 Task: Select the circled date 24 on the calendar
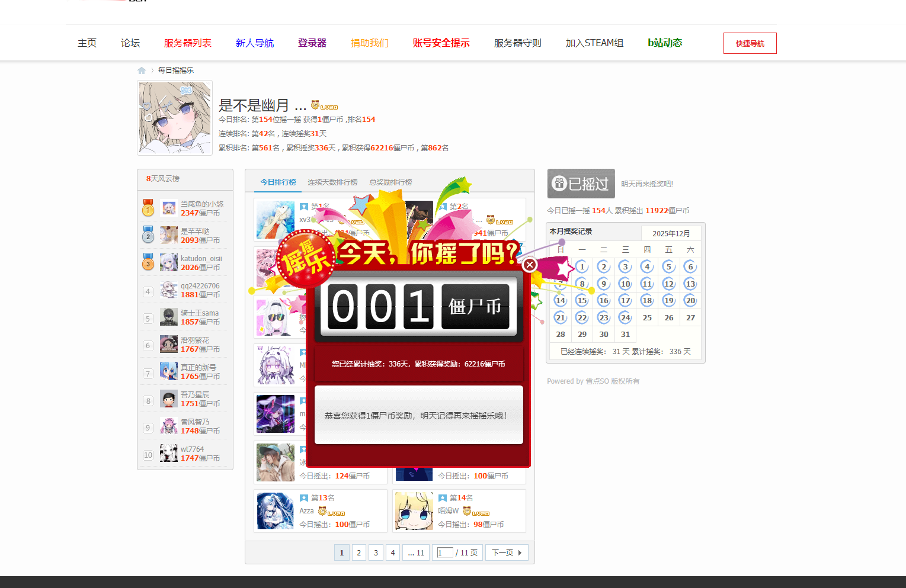coord(625,317)
